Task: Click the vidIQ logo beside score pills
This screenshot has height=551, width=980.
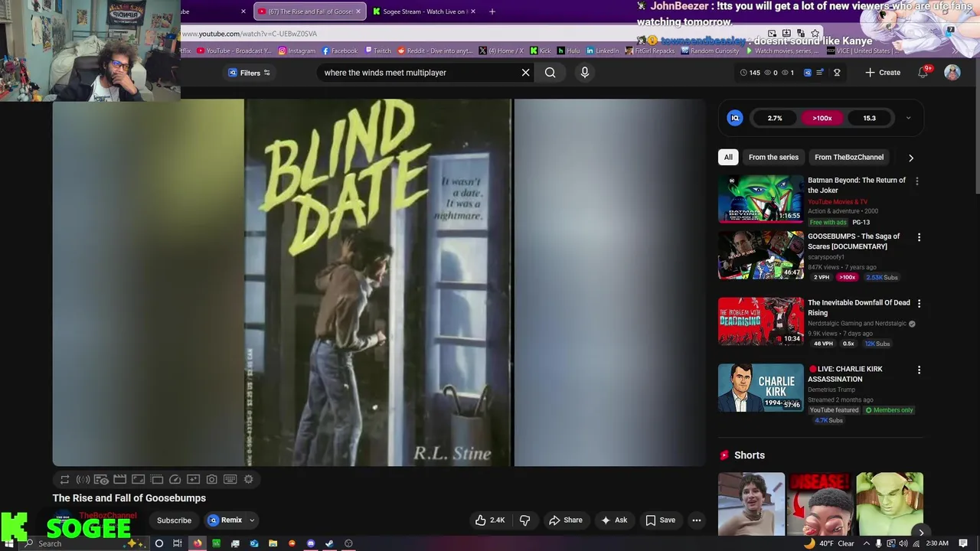Action: 734,118
